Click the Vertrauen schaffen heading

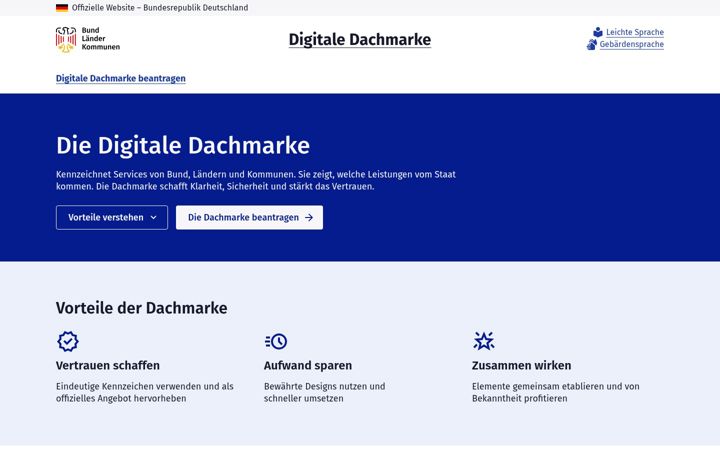[x=108, y=366]
